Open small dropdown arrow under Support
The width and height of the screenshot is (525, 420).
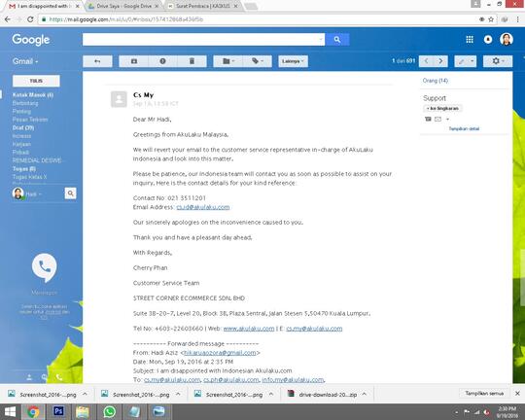(447, 120)
